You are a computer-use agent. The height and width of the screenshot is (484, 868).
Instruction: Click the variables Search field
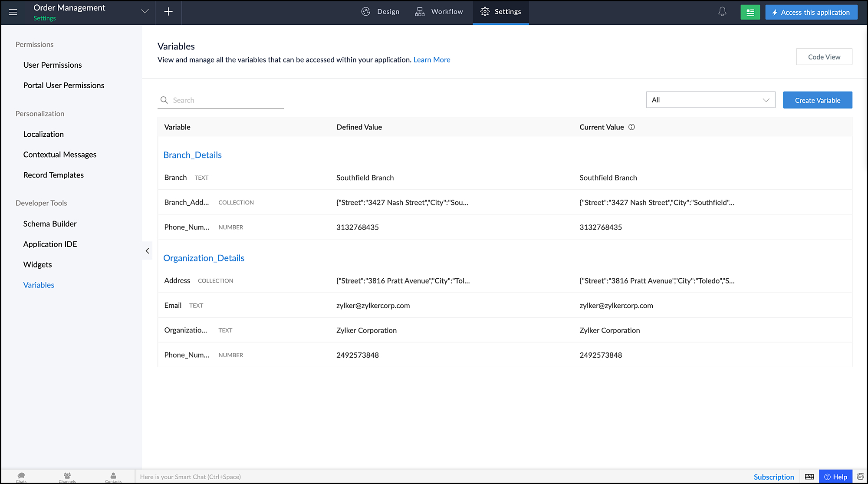pyautogui.click(x=226, y=100)
